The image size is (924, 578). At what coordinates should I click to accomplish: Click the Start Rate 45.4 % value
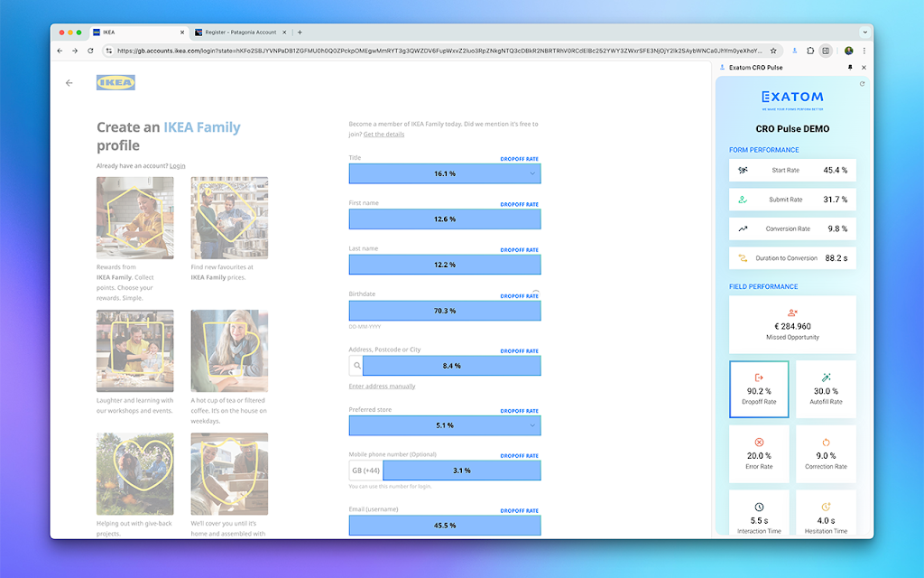coord(835,170)
